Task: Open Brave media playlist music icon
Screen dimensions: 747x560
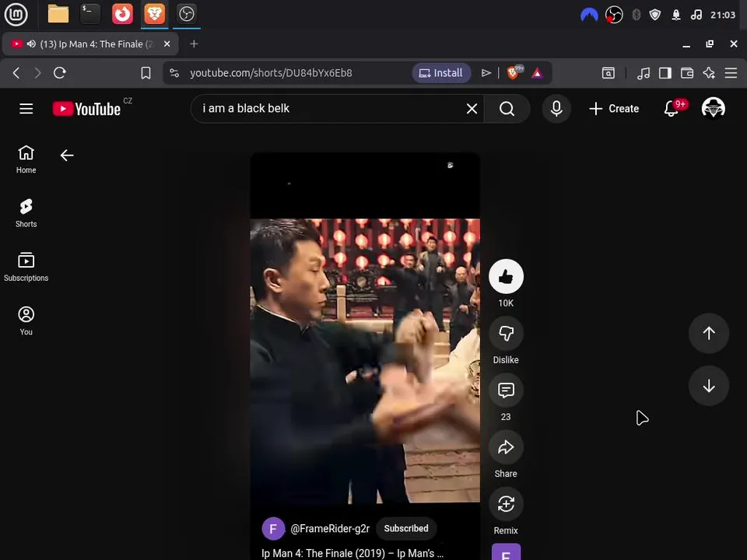Action: [644, 73]
